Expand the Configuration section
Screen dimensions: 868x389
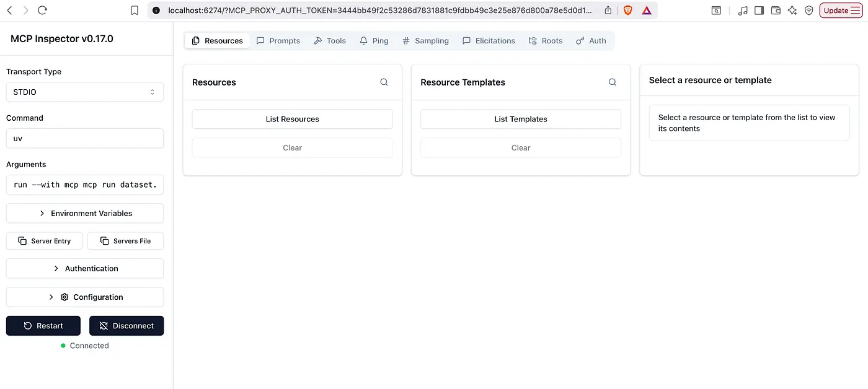pyautogui.click(x=85, y=297)
